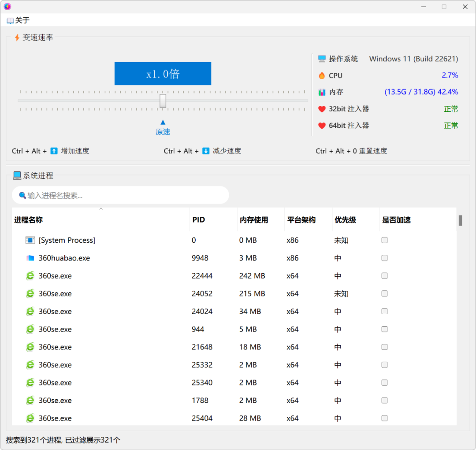Click the 360se.exe icon in PID 21648 row
Screen dimensions: 476x450
click(x=30, y=347)
